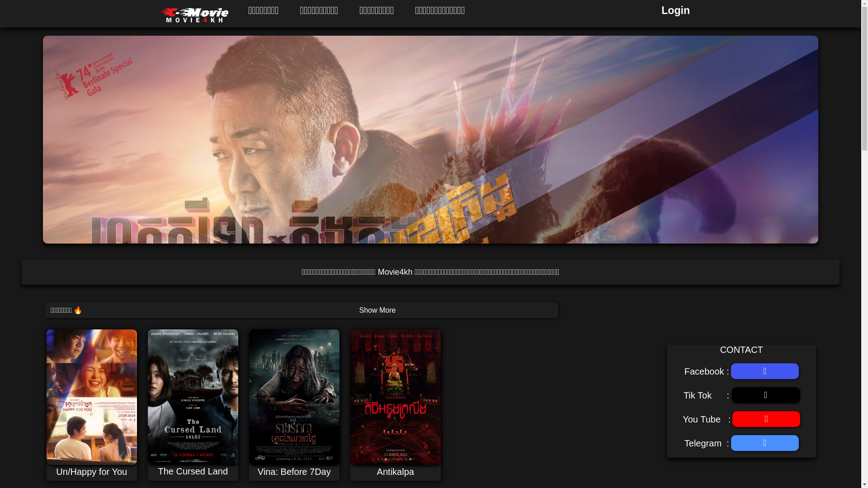The width and height of the screenshot is (868, 488).
Task: Click the Movie4kh announcement text
Action: coord(430,272)
